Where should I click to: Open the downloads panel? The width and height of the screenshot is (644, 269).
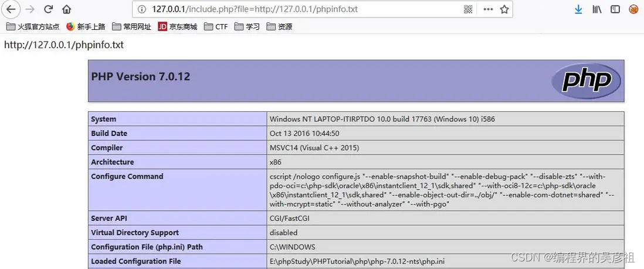point(578,9)
